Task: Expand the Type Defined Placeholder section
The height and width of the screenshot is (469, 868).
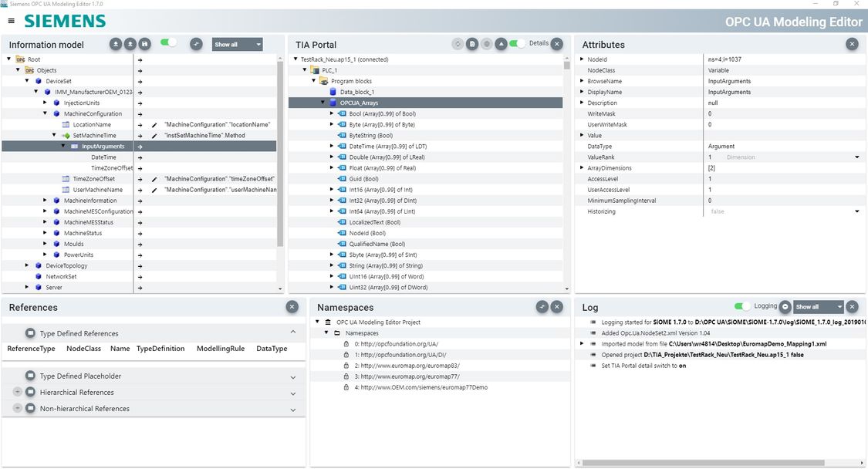Action: 293,377
